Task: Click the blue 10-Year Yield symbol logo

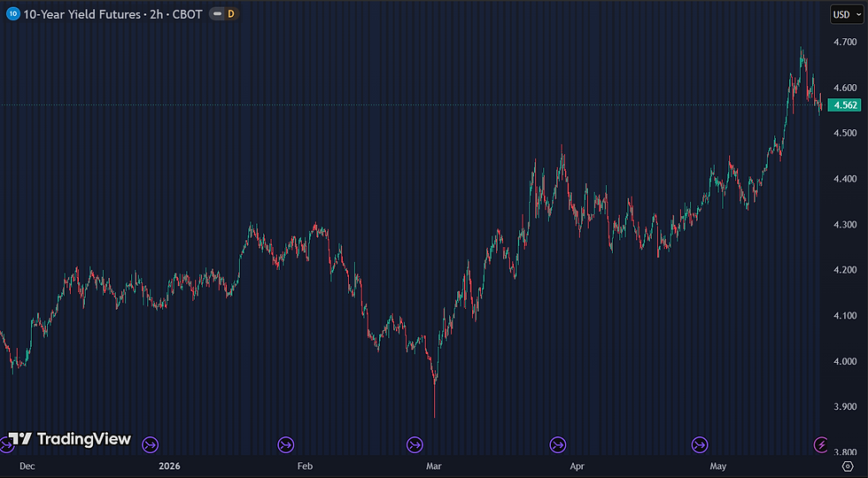Action: pos(13,14)
